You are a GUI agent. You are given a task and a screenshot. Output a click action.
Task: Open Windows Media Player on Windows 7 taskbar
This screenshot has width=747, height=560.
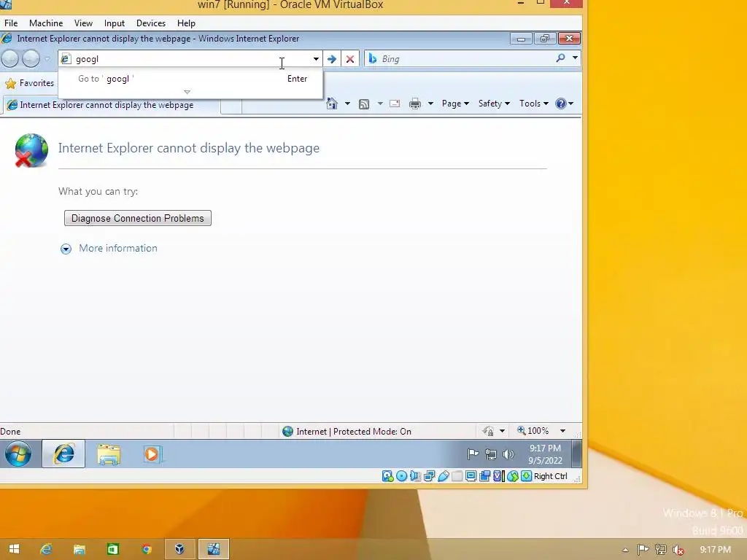152,454
